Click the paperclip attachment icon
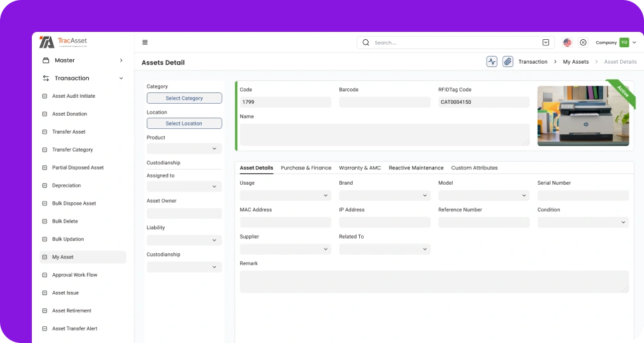644x343 pixels. [508, 62]
